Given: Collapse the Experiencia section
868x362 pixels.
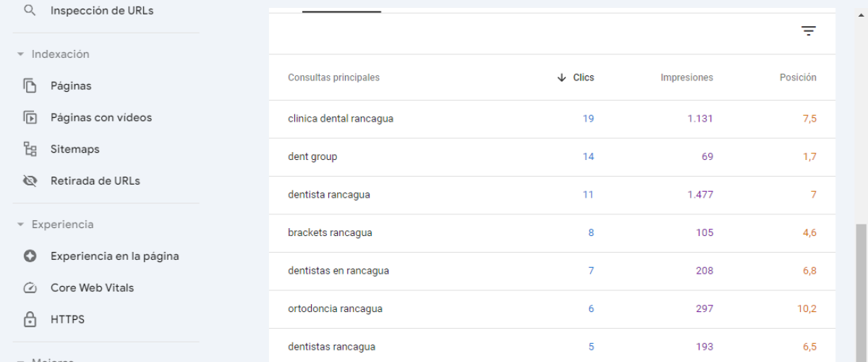Looking at the screenshot, I should click(x=21, y=224).
